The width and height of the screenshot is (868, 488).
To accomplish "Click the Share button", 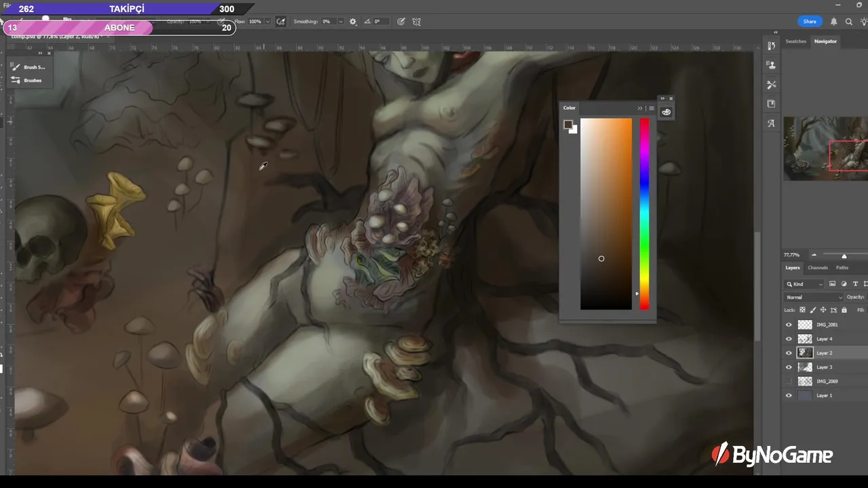I will (810, 22).
